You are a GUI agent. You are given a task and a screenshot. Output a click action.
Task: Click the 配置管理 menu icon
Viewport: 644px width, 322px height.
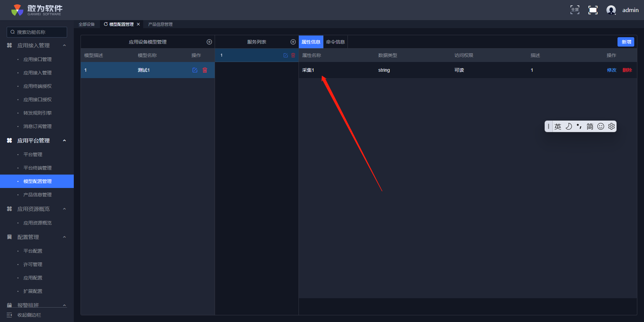coord(9,237)
